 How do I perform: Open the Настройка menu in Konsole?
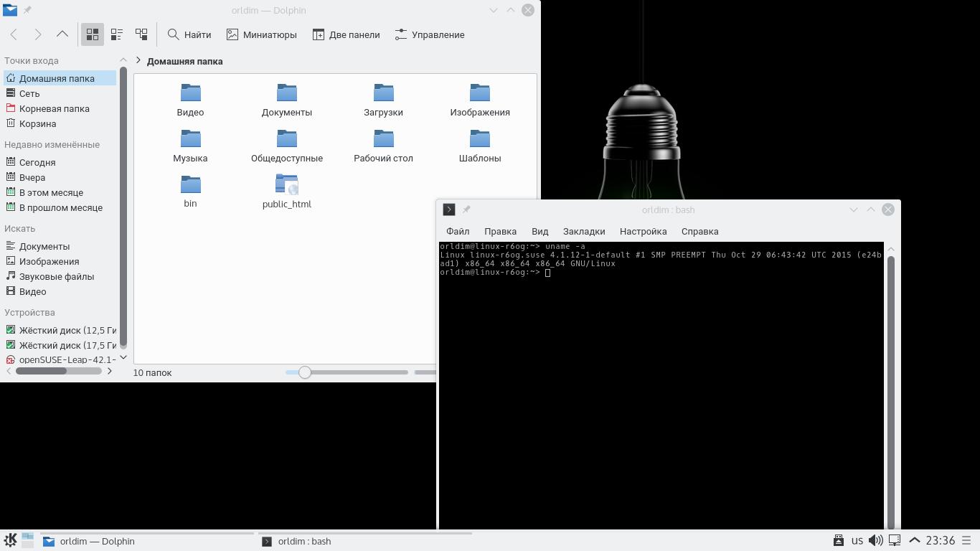point(643,231)
